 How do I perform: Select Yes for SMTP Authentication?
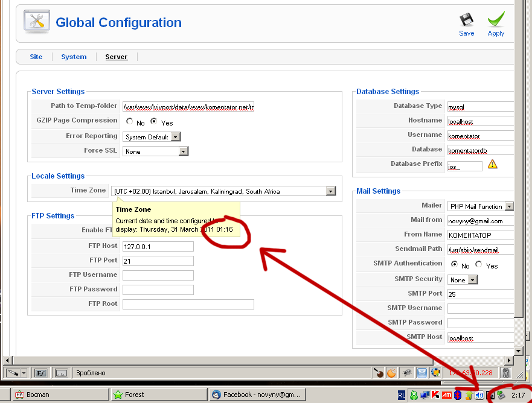pyautogui.click(x=479, y=265)
